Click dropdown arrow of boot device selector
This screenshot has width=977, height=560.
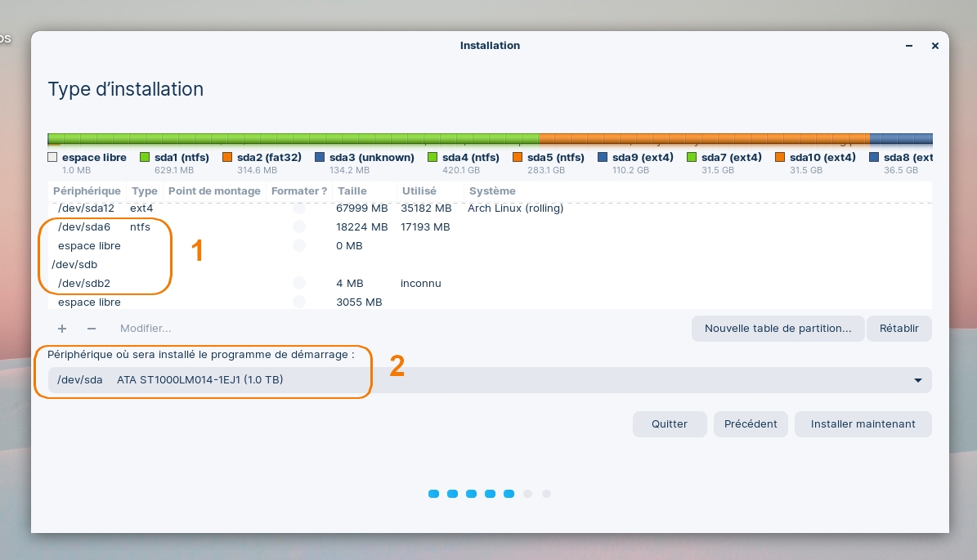918,380
